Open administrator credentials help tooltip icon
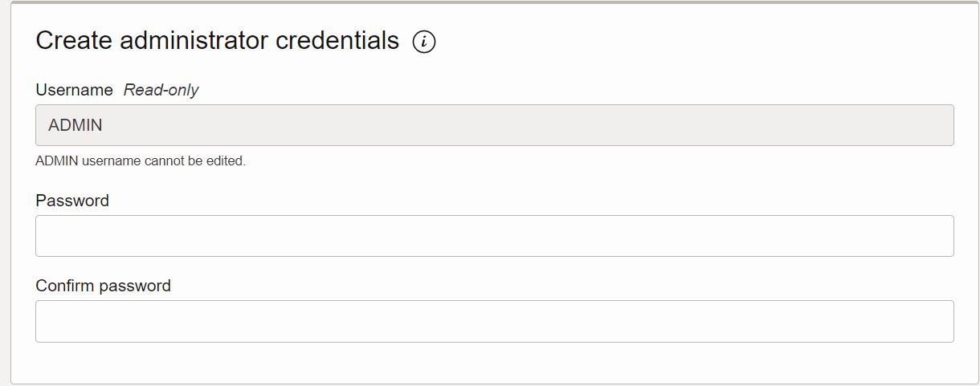This screenshot has height=386, width=980. 424,42
